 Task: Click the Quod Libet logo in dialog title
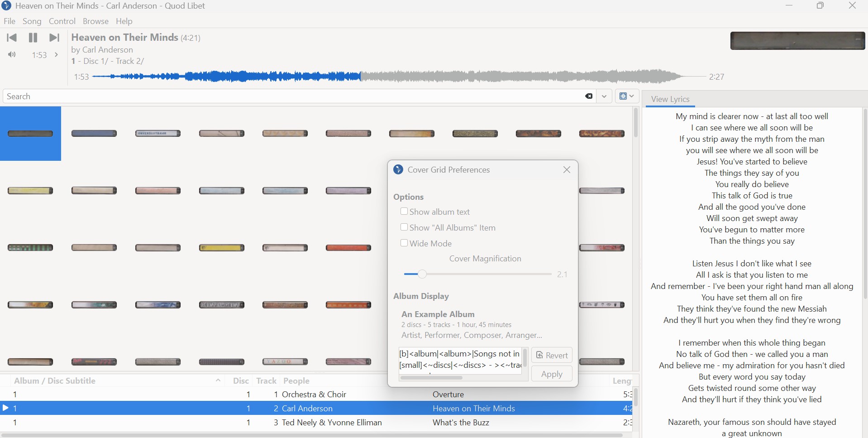point(398,169)
